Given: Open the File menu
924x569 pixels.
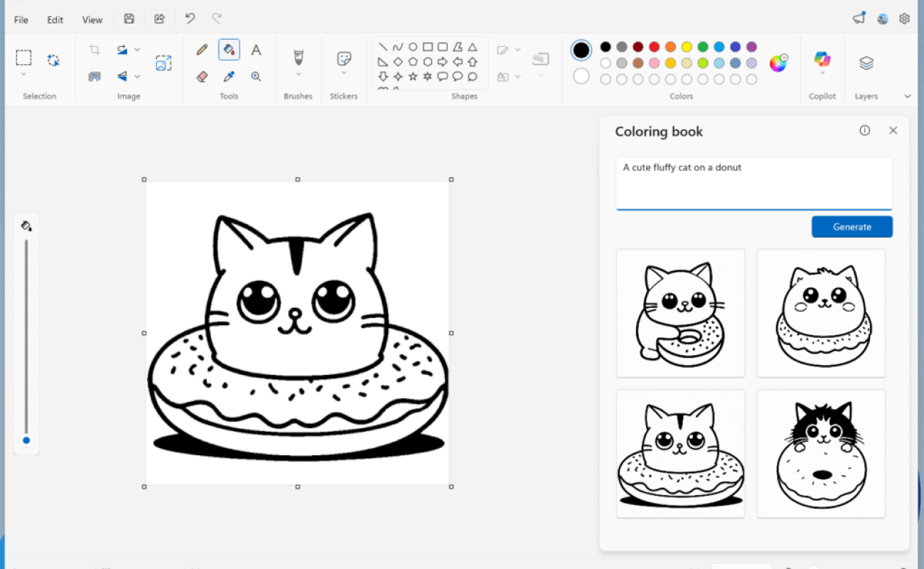Looking at the screenshot, I should point(20,19).
